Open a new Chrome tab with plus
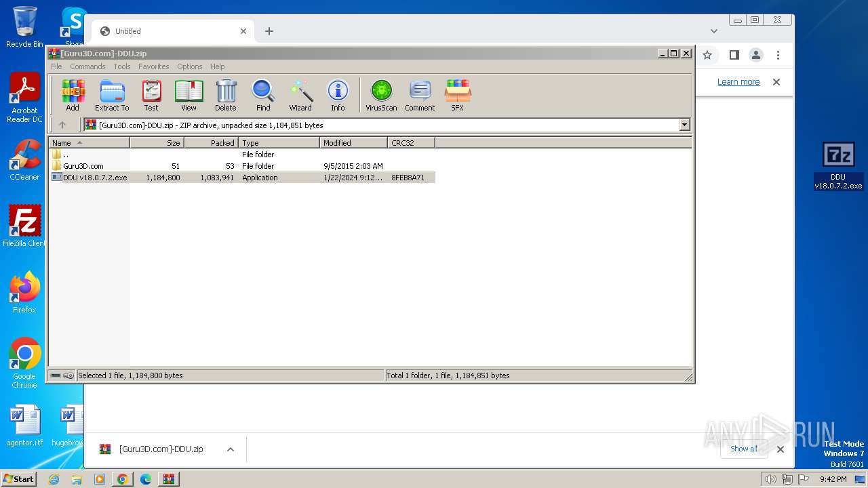The height and width of the screenshot is (488, 868). (269, 31)
